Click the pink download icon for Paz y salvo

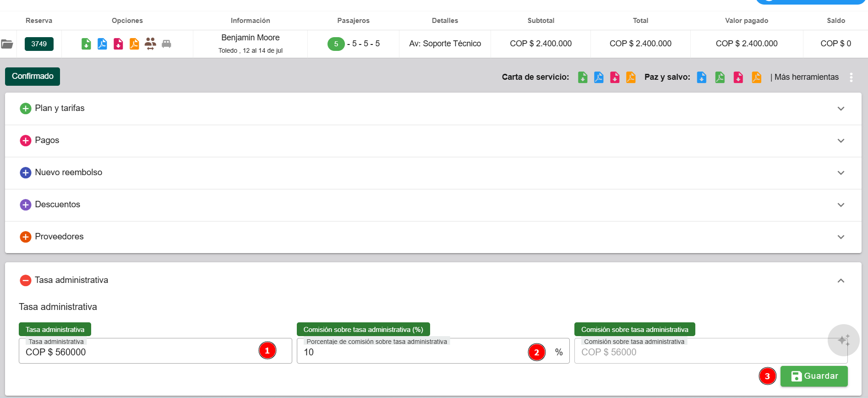[x=738, y=77]
